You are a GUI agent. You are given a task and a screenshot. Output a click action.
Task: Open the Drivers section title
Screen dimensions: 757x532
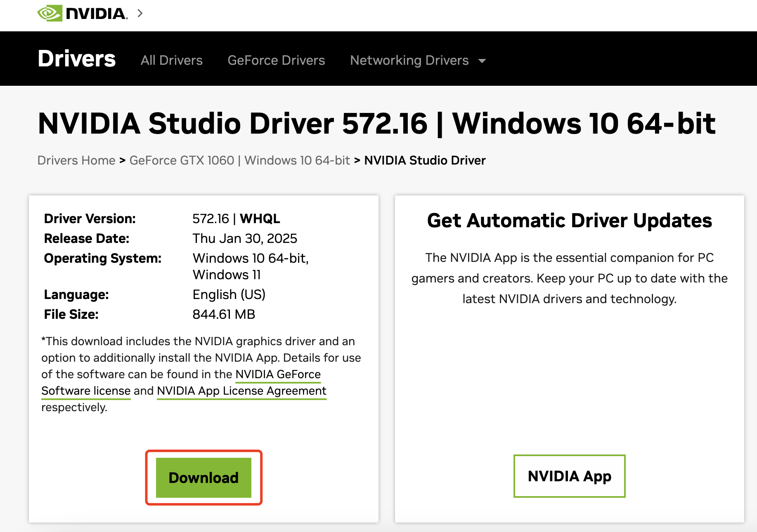pos(76,59)
